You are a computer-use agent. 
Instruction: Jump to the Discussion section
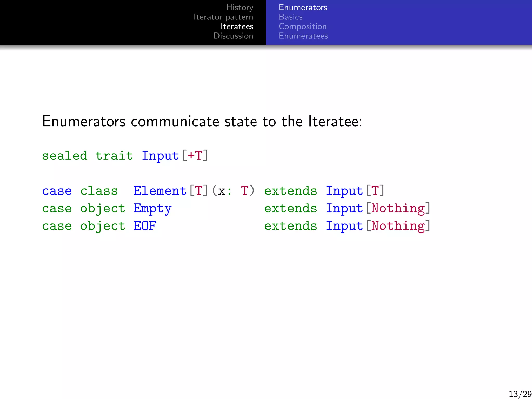[233, 36]
